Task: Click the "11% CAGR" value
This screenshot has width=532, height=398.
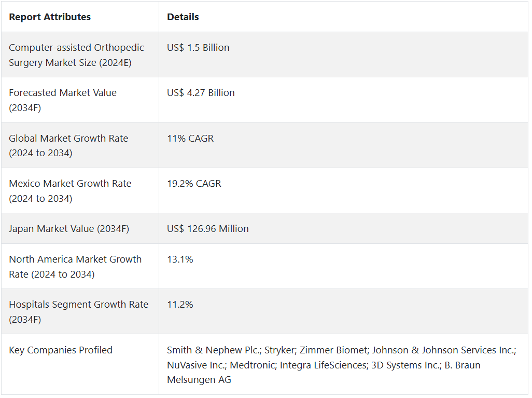Action: (x=190, y=139)
